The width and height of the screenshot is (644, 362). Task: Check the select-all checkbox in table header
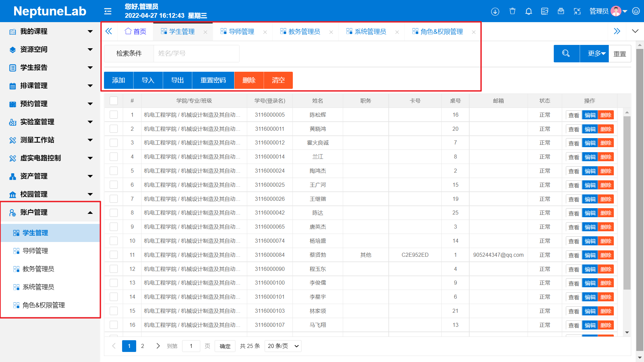(114, 101)
